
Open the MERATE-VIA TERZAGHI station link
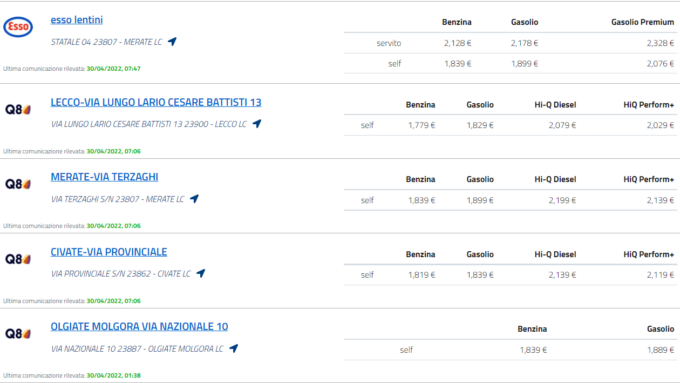tap(105, 177)
